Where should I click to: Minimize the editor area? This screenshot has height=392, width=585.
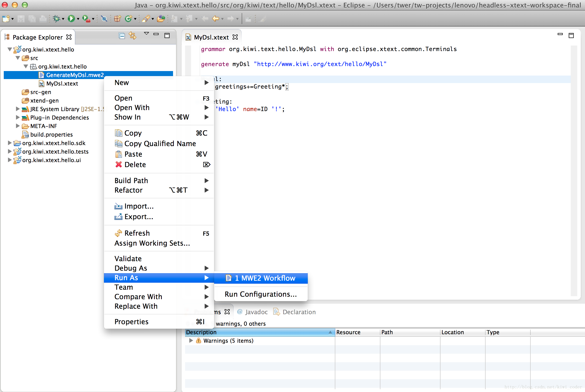[x=560, y=34]
